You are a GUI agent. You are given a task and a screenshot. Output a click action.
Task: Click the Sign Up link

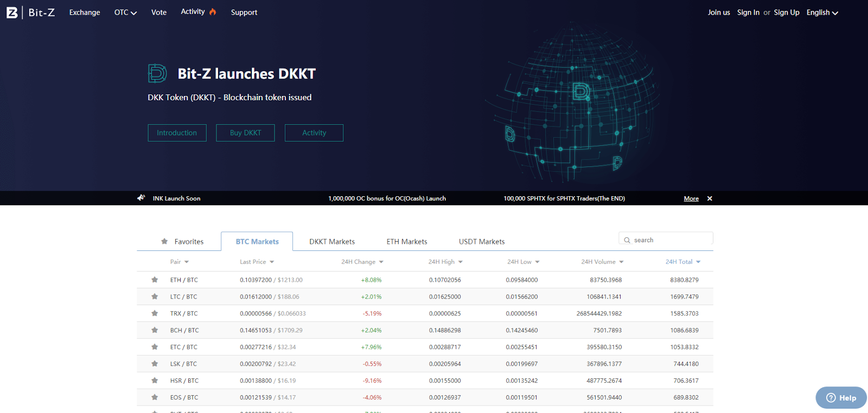787,12
